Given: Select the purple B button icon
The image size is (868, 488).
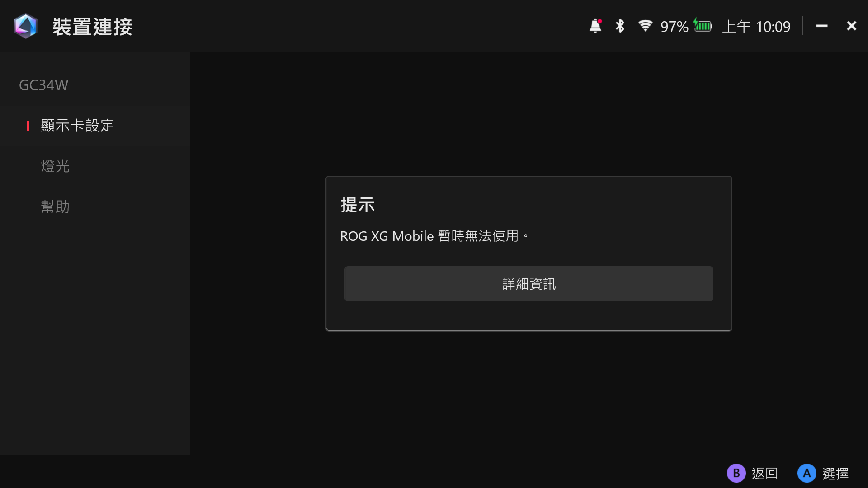Looking at the screenshot, I should pyautogui.click(x=736, y=473).
